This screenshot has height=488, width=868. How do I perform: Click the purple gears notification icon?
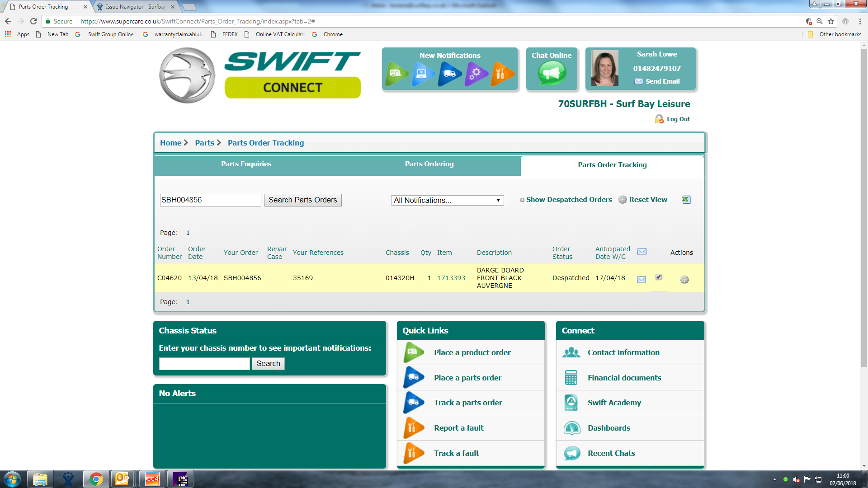click(x=476, y=74)
